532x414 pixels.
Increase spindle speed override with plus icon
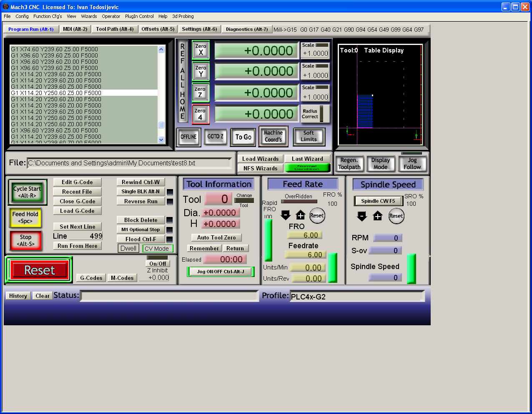pos(378,216)
